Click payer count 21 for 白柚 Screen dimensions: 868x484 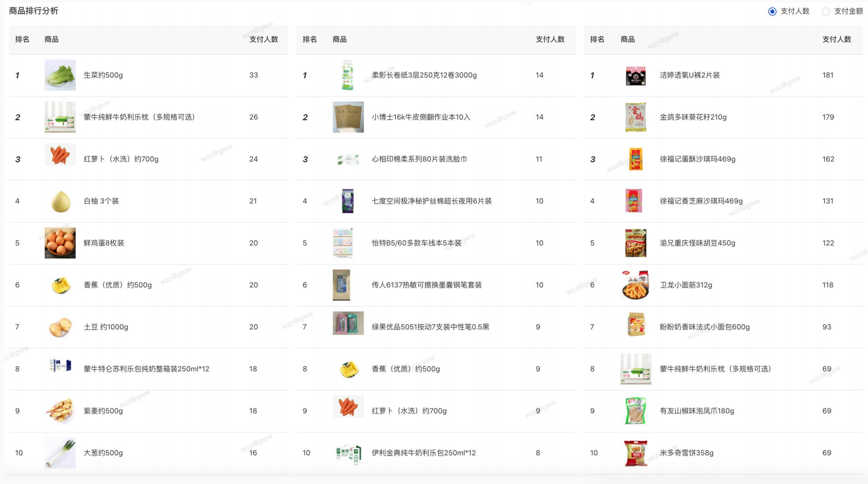[x=253, y=201]
